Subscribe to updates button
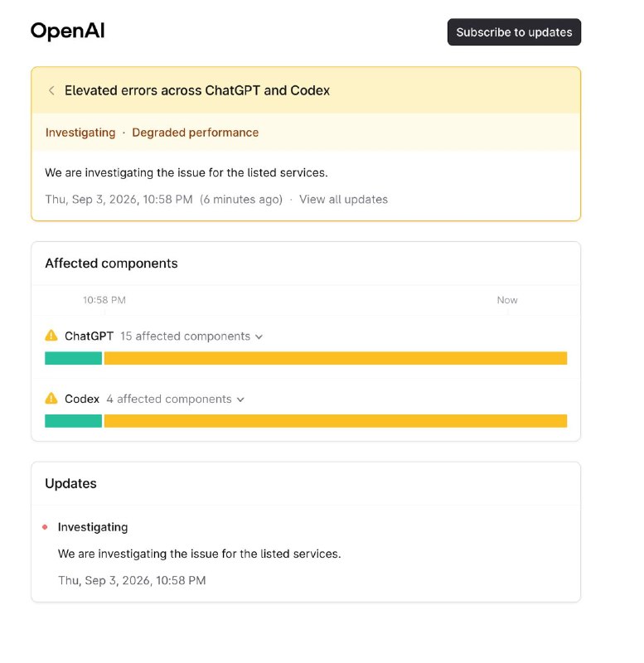644x663 pixels. click(514, 32)
